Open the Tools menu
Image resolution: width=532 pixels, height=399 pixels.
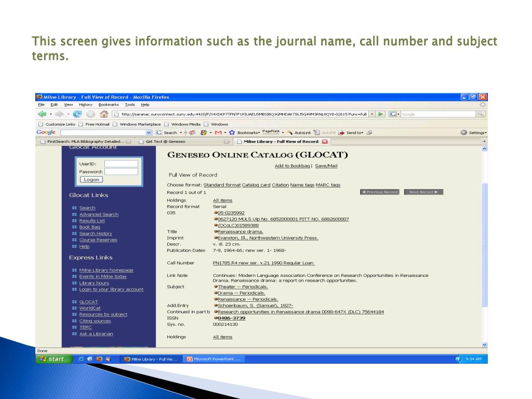click(x=130, y=104)
